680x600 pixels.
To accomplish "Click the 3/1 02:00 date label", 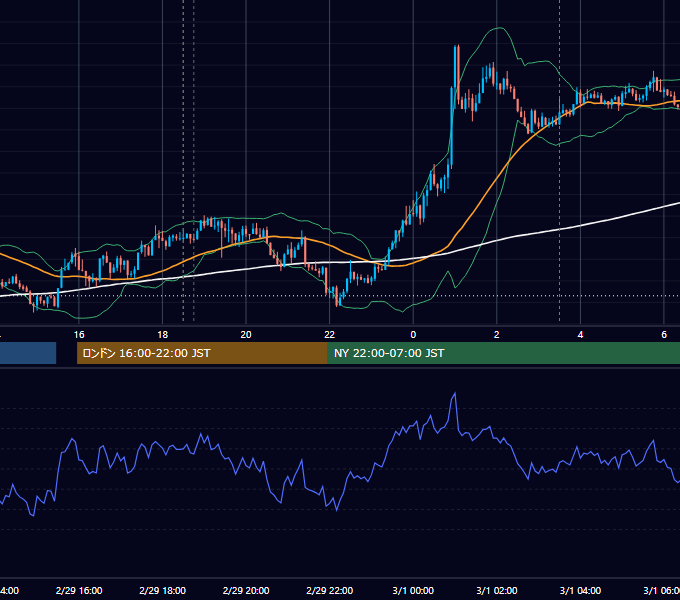I will tap(497, 590).
